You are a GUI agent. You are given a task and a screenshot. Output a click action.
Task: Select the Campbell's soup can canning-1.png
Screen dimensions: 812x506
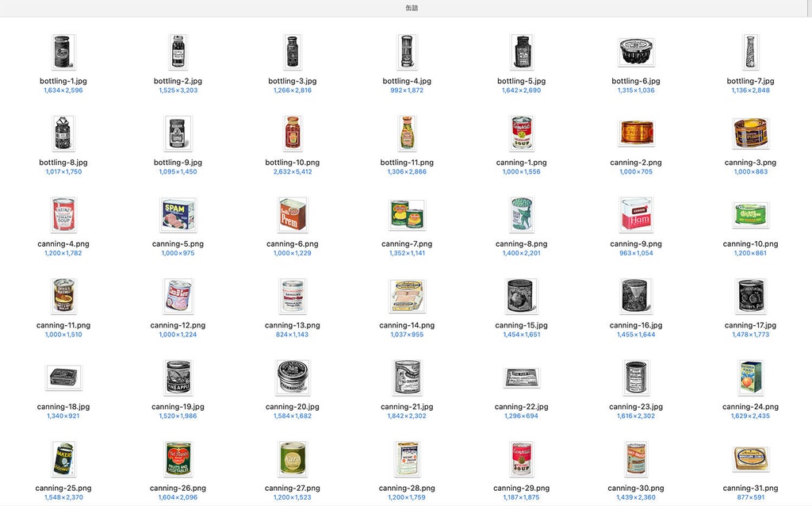coord(522,133)
